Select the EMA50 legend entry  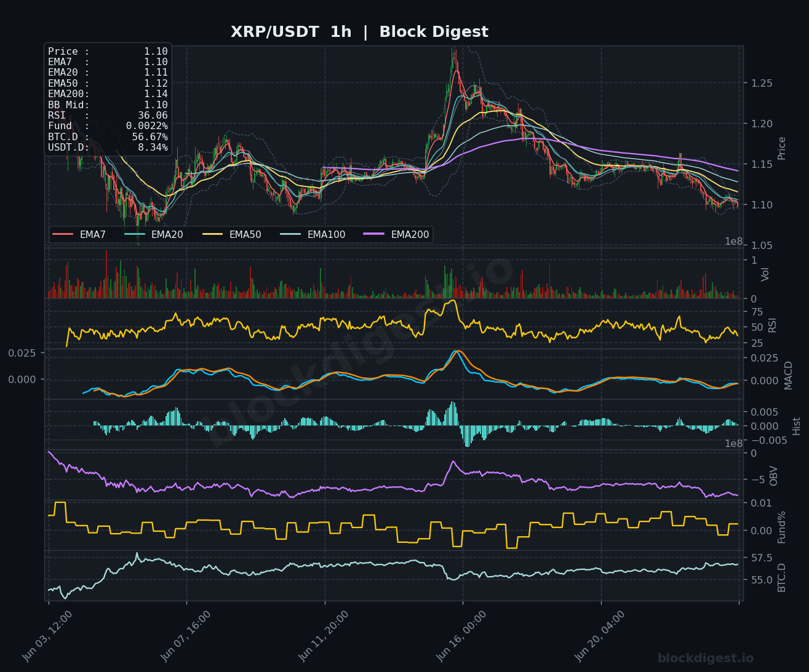[231, 234]
